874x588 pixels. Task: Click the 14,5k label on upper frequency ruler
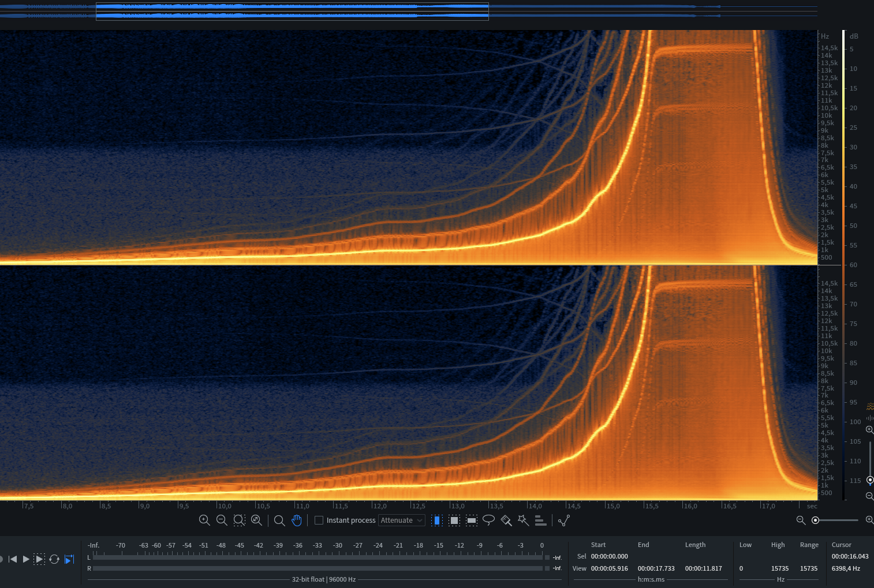(829, 48)
